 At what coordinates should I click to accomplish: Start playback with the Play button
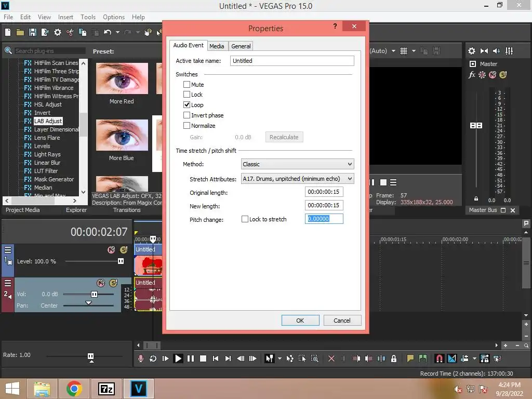[178, 358]
